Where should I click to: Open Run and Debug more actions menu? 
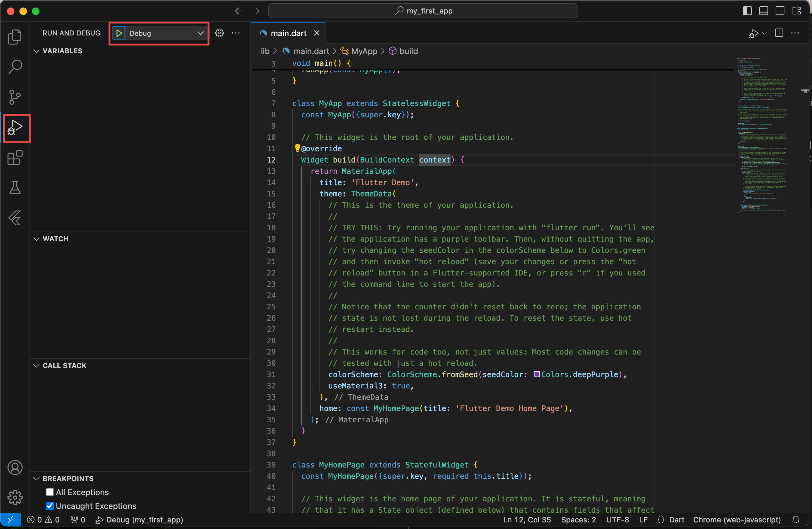(x=236, y=33)
